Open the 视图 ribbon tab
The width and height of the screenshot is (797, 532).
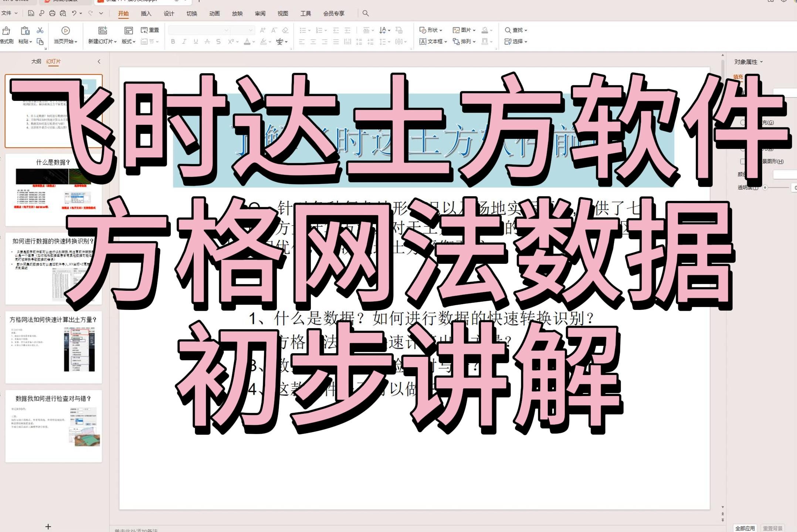[283, 14]
